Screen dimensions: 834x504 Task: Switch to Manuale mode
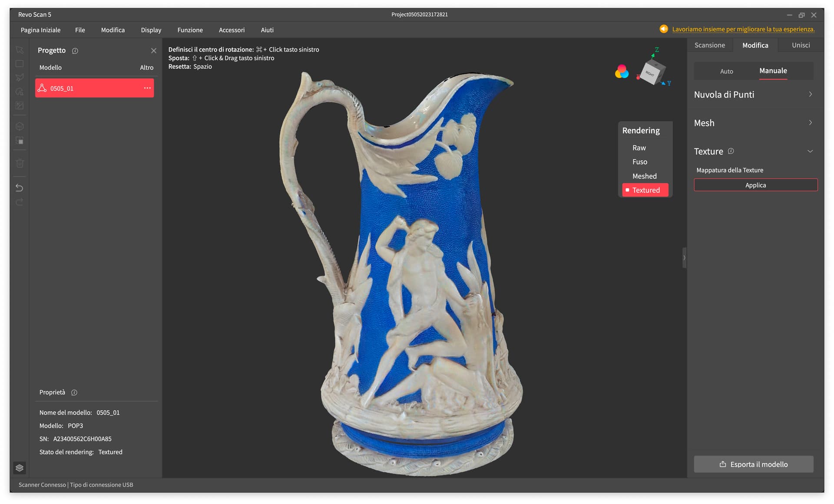[x=773, y=71]
